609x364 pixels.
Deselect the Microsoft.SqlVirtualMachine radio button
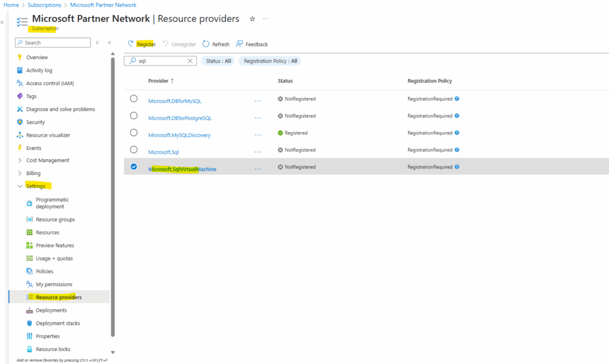click(x=134, y=167)
